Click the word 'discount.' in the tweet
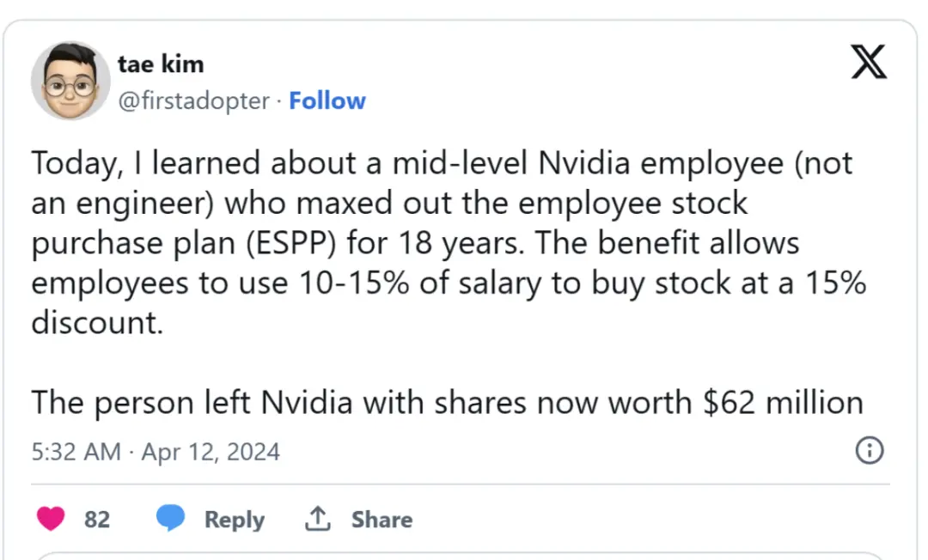This screenshot has width=928, height=560. 97,323
